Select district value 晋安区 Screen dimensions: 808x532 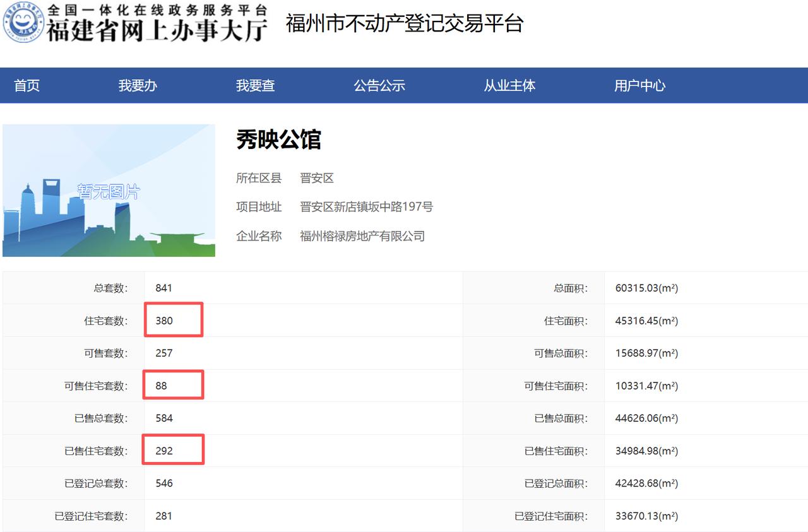pos(317,178)
